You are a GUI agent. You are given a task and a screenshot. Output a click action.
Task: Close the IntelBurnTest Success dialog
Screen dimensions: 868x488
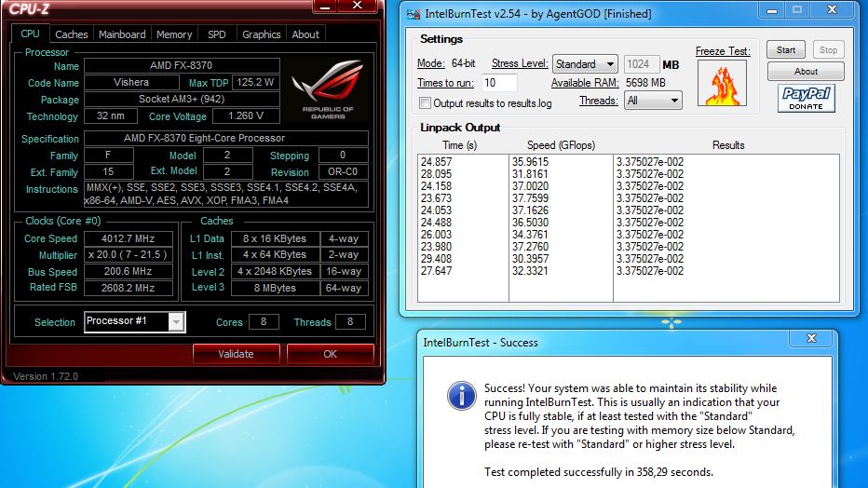point(811,338)
